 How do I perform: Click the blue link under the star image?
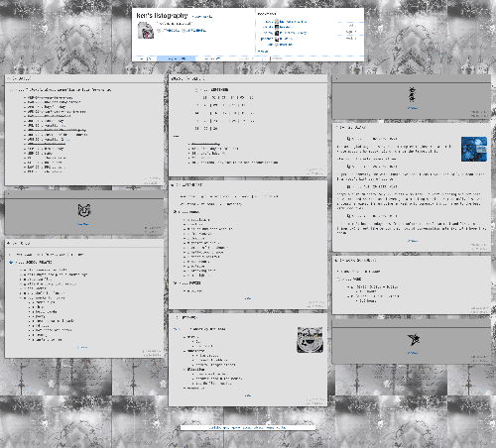coord(413,353)
